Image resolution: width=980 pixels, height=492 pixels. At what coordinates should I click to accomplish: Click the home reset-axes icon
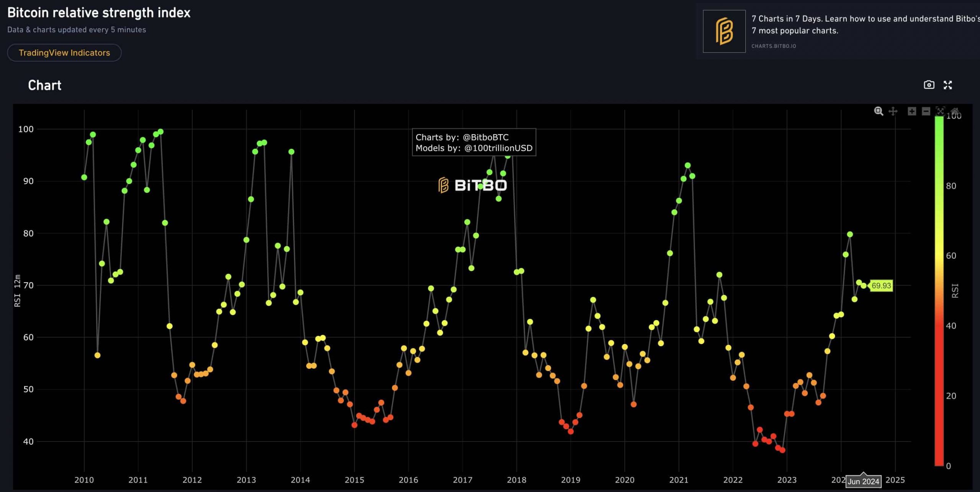955,111
